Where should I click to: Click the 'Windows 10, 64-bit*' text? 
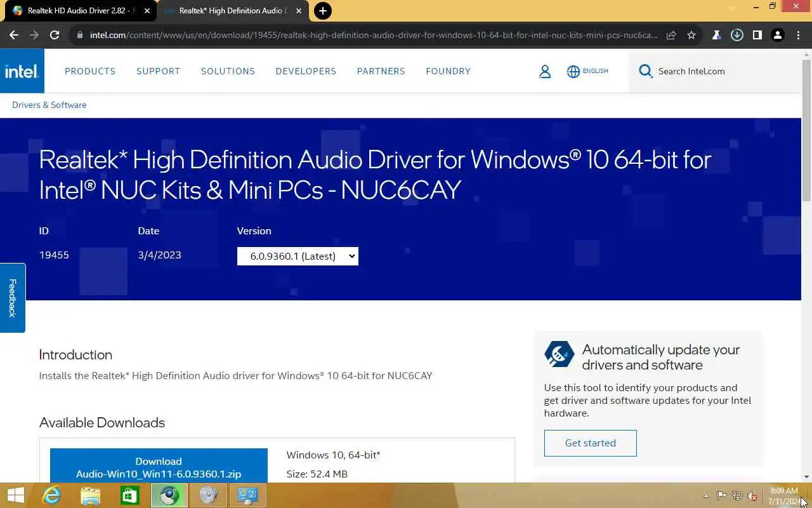tap(333, 455)
